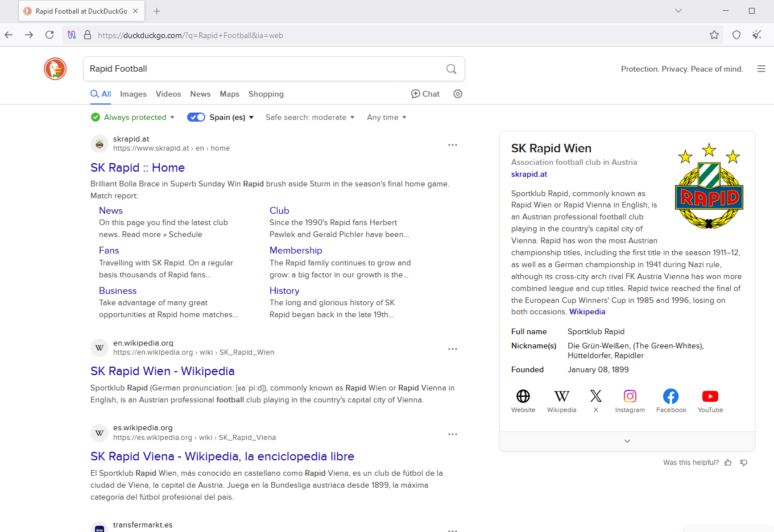The width and height of the screenshot is (774, 532).
Task: Close the Rapid Football tab
Action: [135, 11]
